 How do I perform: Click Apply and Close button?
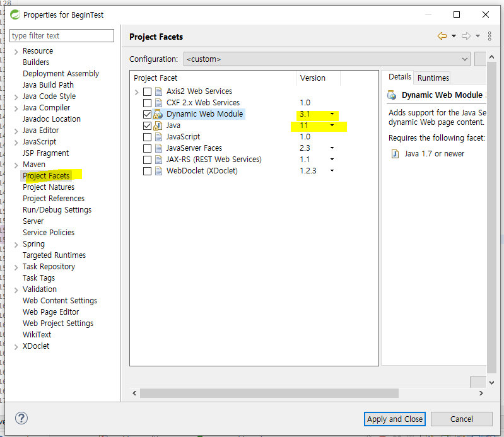395,419
